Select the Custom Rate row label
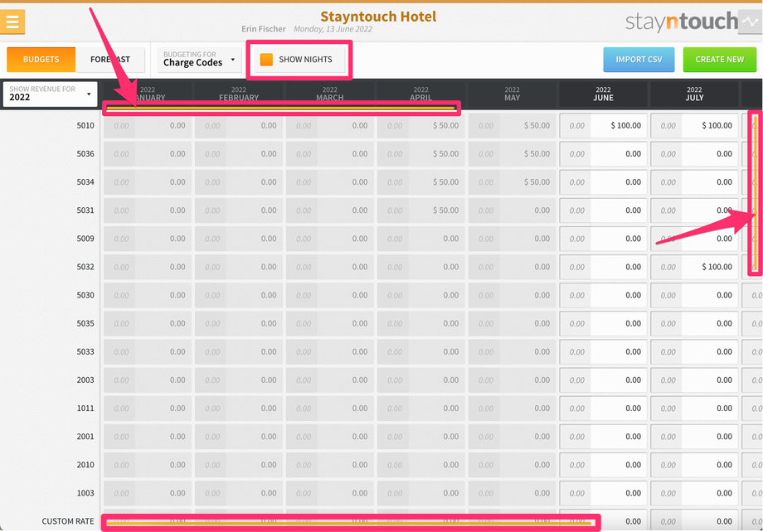 click(x=68, y=521)
